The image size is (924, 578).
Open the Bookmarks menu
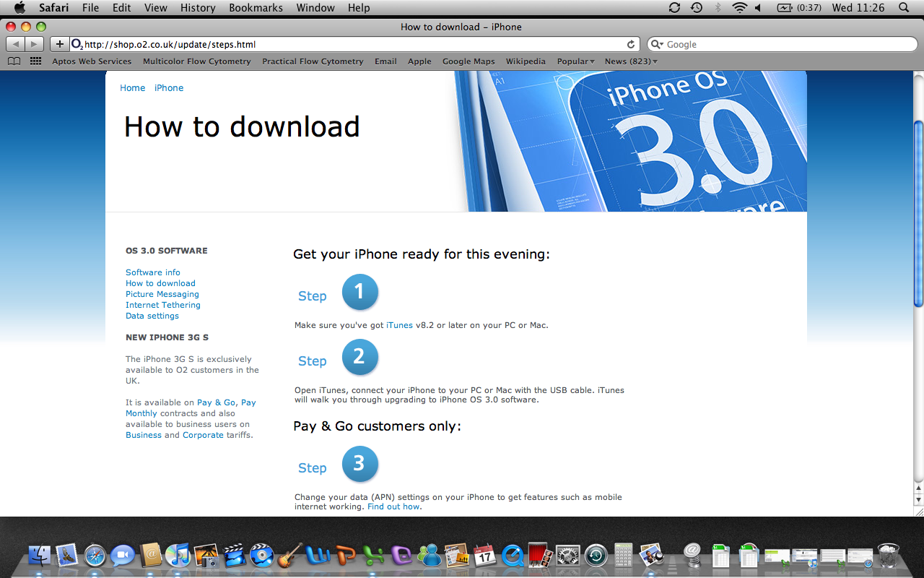256,8
